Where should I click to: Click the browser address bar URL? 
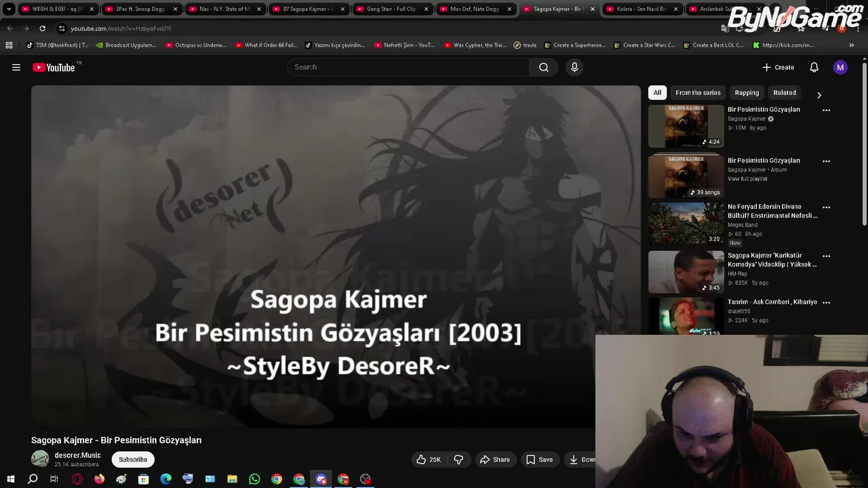tap(121, 28)
